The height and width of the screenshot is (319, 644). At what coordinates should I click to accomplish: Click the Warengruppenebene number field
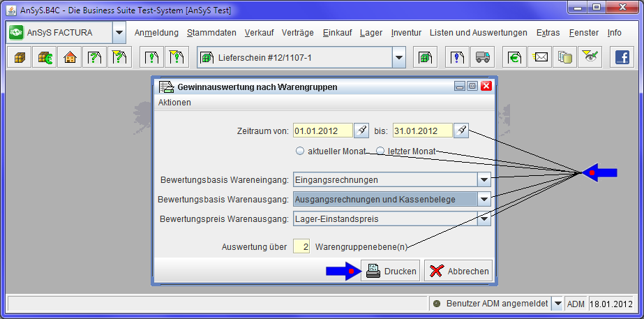click(301, 246)
